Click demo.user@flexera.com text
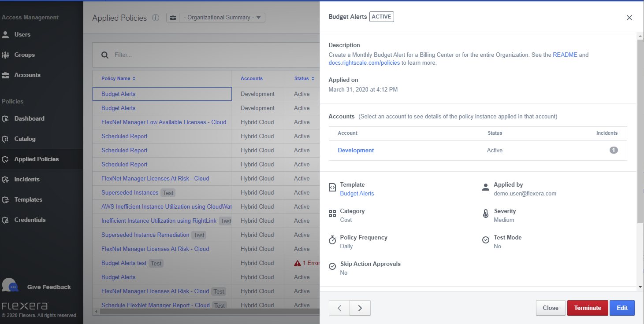The height and width of the screenshot is (324, 644). [525, 193]
